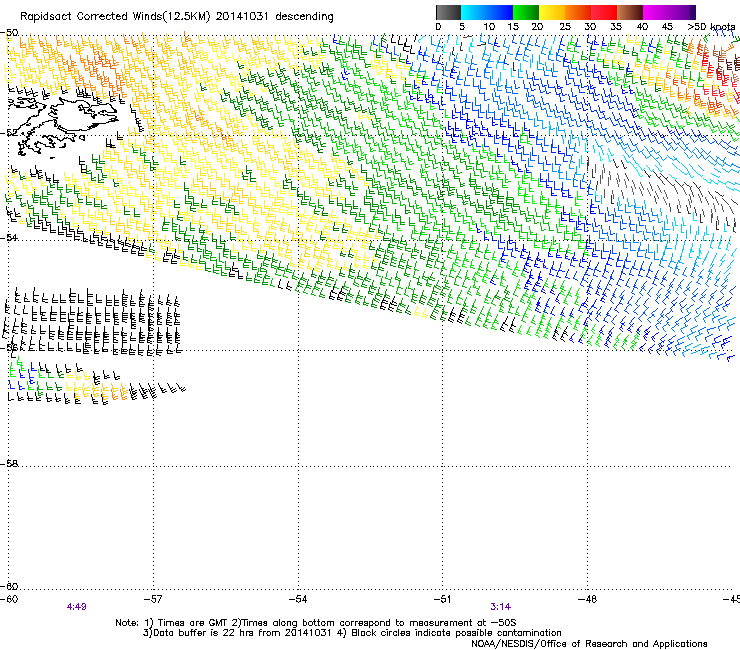Image resolution: width=740 pixels, height=650 pixels.
Task: Click the magenta 40-45 knots legend segment
Action: 656,12
